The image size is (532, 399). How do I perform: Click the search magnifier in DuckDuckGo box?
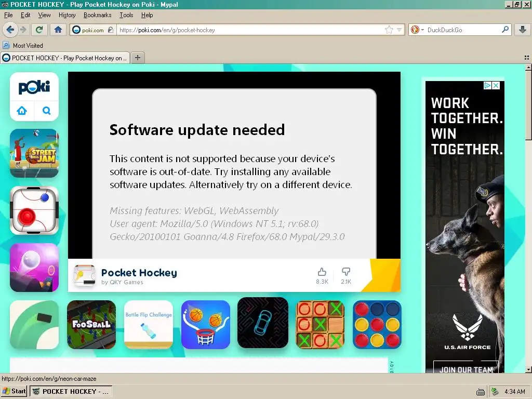click(x=505, y=30)
